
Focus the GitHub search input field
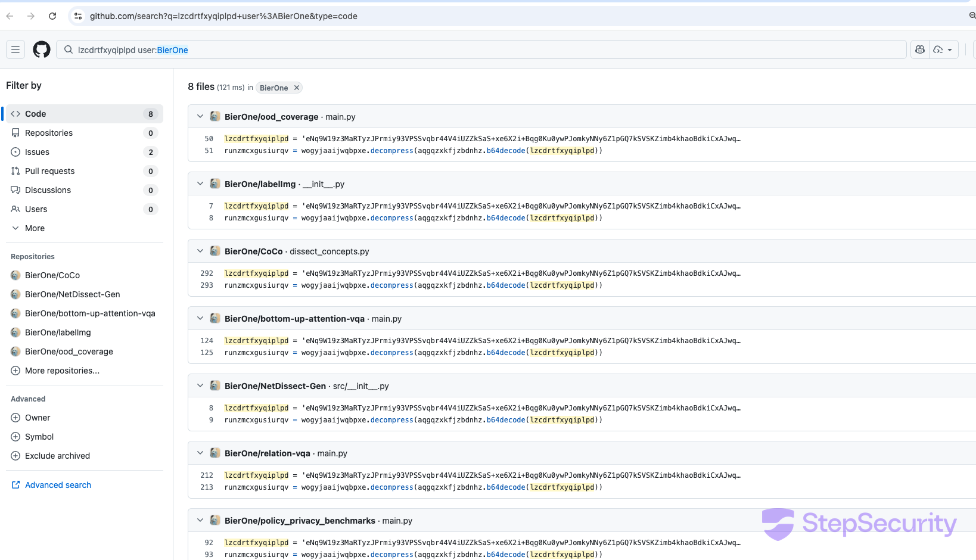coord(481,49)
